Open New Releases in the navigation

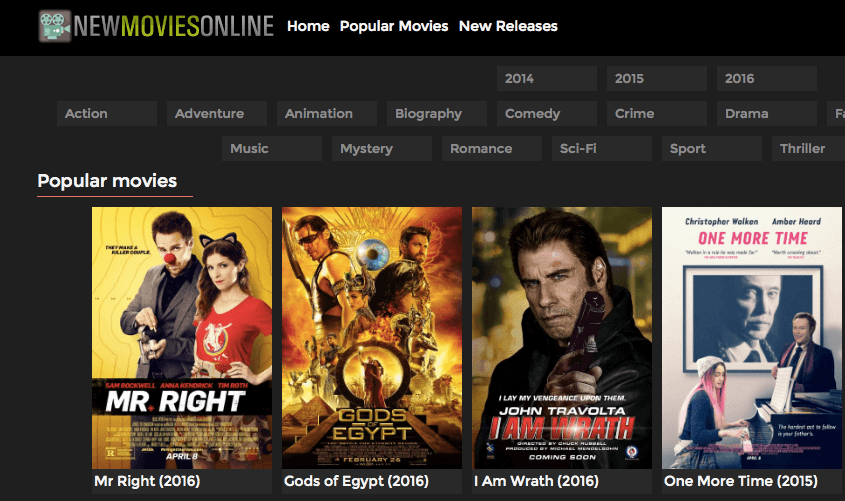(508, 26)
